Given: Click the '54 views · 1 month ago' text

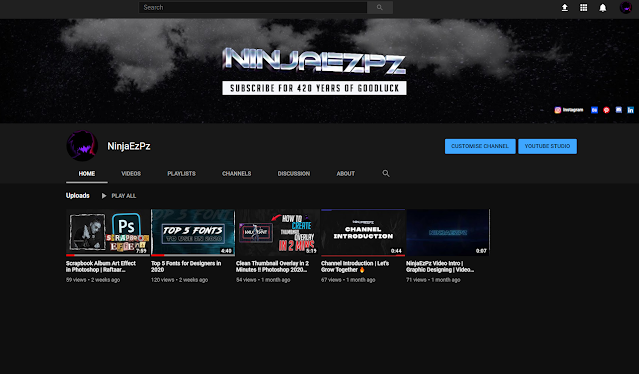Looking at the screenshot, I should [263, 280].
